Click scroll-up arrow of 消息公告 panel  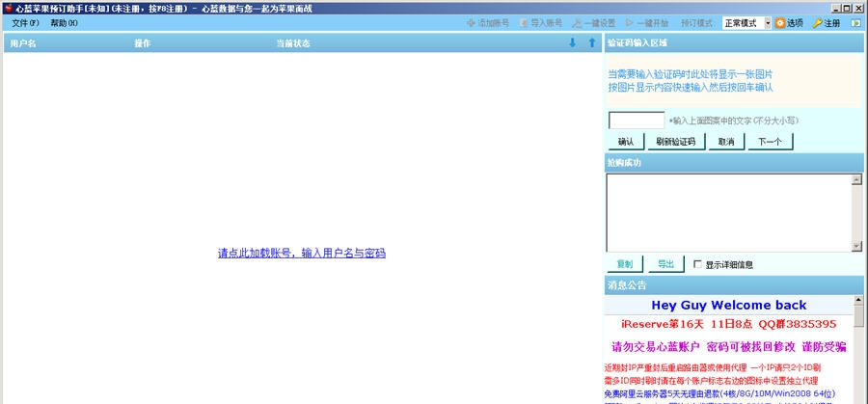(858, 300)
